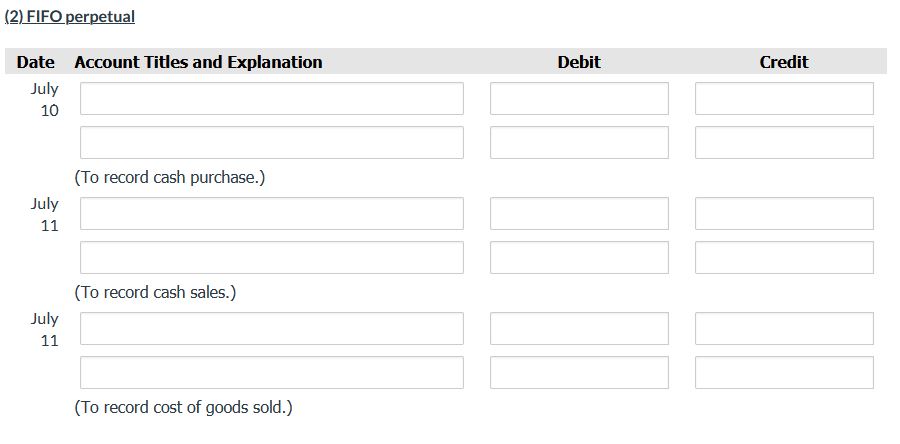The image size is (900, 444).
Task: Click first debit field for cash sales entry
Action: pos(579,214)
